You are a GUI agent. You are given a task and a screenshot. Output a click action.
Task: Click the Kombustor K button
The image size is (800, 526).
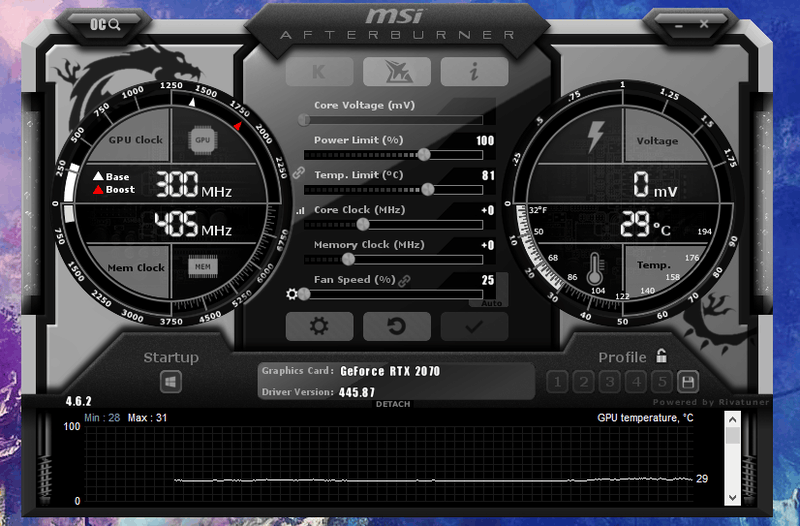tap(319, 71)
